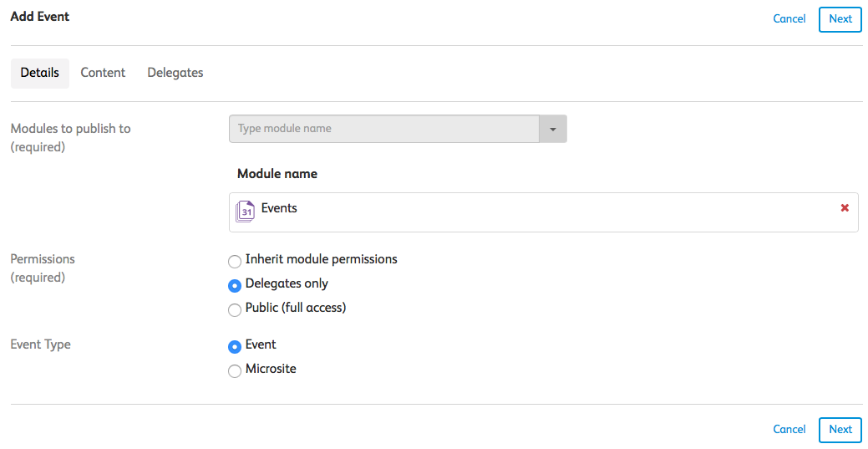Screen dimensions: 868x449
Task: Click the bottom Cancel link
Action: [x=789, y=429]
